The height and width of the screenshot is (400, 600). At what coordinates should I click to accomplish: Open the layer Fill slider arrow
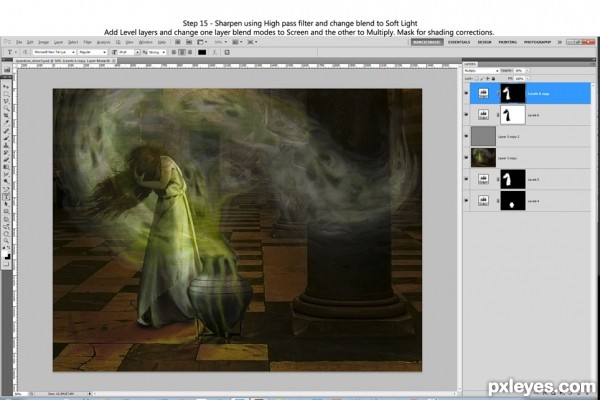click(527, 78)
